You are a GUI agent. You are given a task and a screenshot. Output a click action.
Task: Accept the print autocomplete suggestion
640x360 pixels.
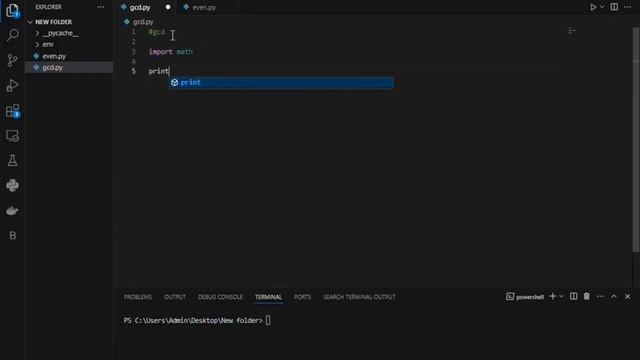pyautogui.click(x=282, y=82)
